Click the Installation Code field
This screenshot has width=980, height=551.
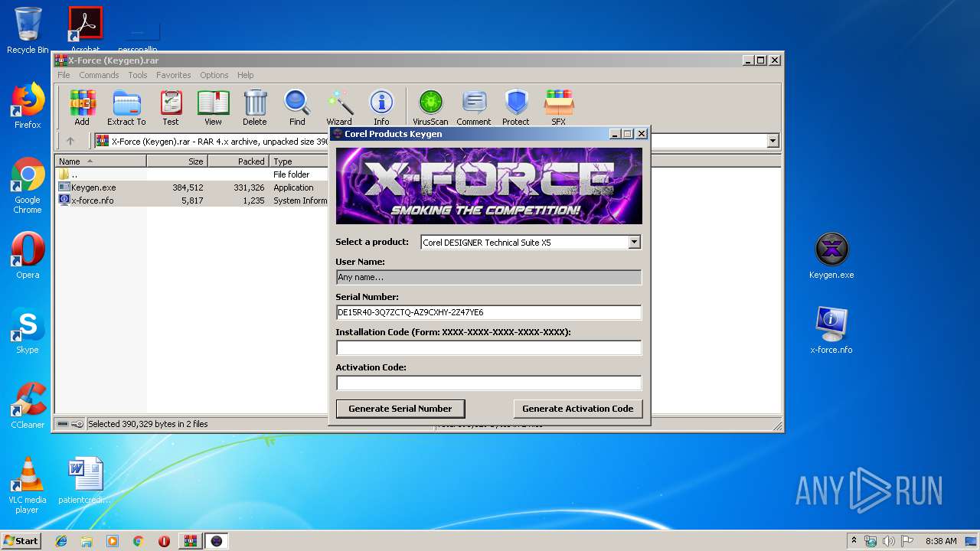488,347
